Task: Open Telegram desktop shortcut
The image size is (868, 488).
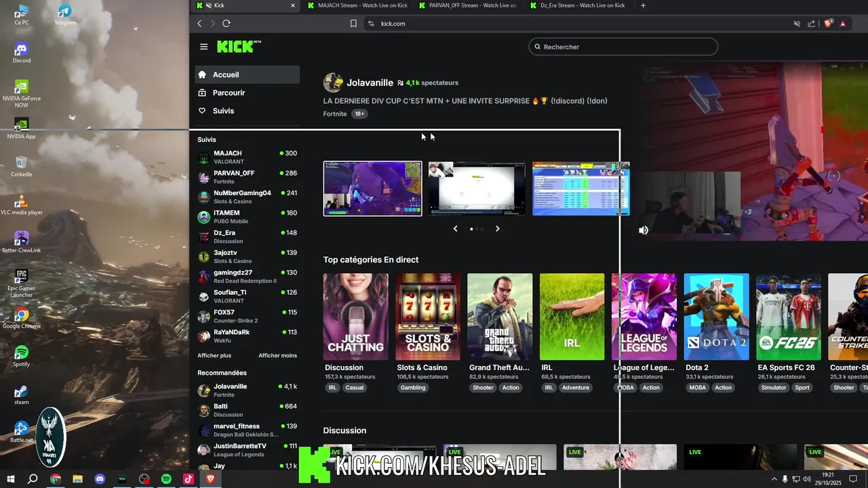Action: (65, 14)
